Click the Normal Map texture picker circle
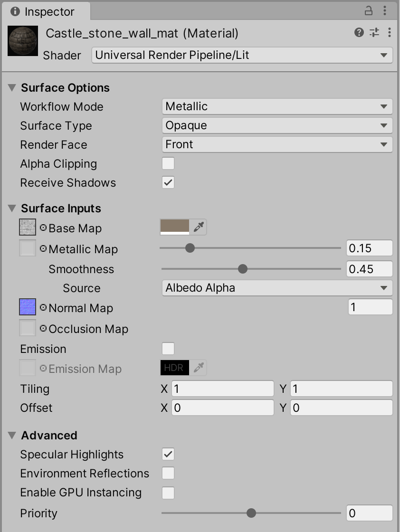The height and width of the screenshot is (532, 400). click(43, 308)
